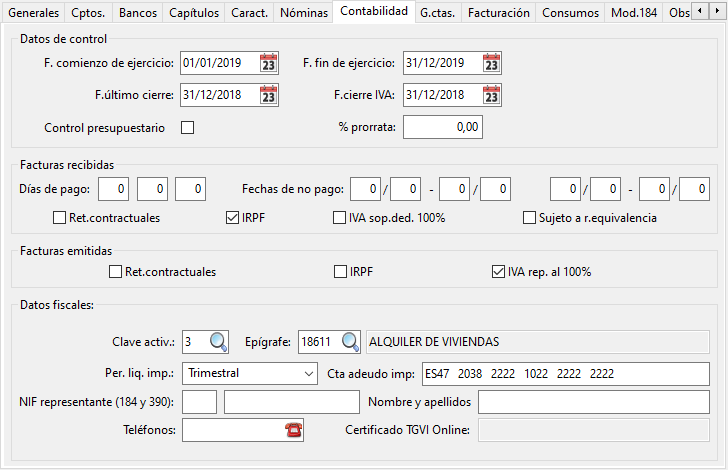
Task: Click magnifier to search Epígrafe
Action: pos(350,342)
